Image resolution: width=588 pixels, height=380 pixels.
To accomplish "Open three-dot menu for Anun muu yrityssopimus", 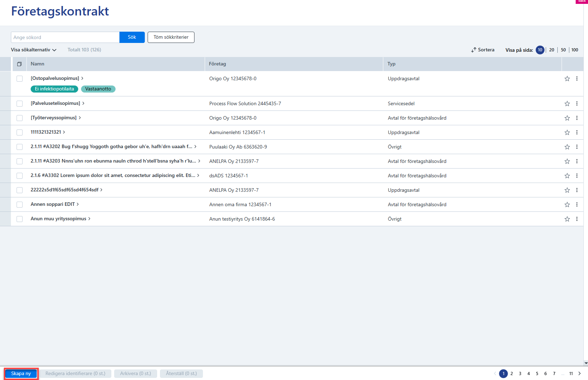I will coord(577,219).
